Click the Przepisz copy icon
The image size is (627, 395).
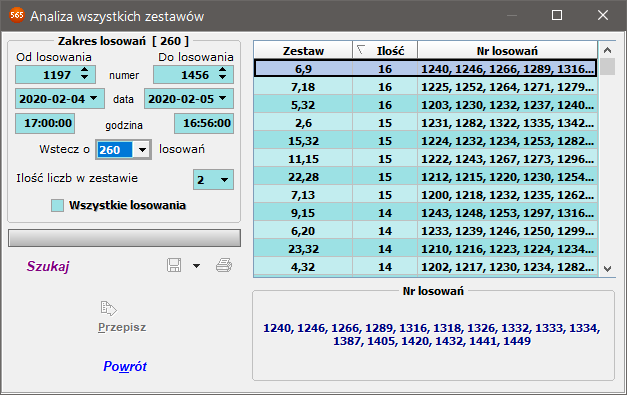(x=108, y=308)
